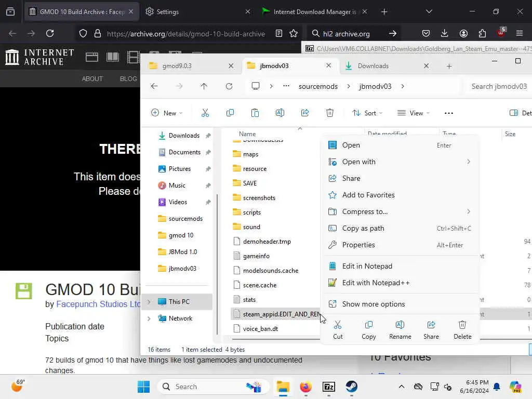Choose Copy as path menu entry
The width and height of the screenshot is (532, 399).
(x=401, y=229)
